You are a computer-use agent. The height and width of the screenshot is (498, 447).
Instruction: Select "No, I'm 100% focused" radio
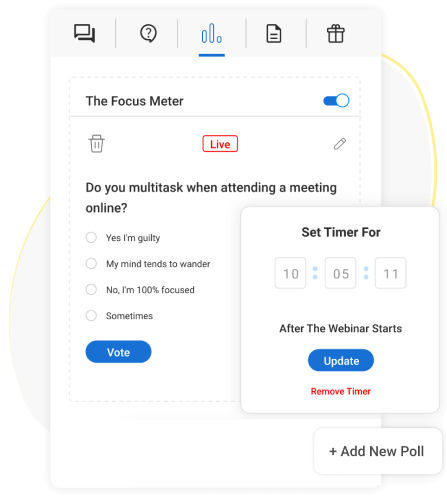click(x=91, y=289)
